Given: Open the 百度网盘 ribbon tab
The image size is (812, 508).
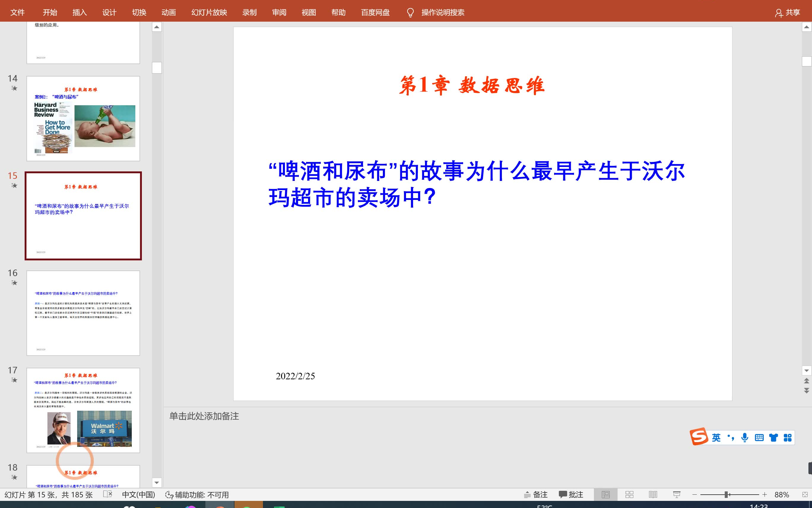Looking at the screenshot, I should 375,12.
